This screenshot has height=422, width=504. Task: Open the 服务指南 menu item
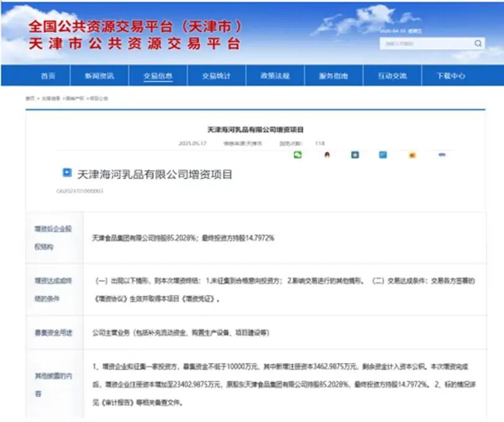(x=334, y=76)
